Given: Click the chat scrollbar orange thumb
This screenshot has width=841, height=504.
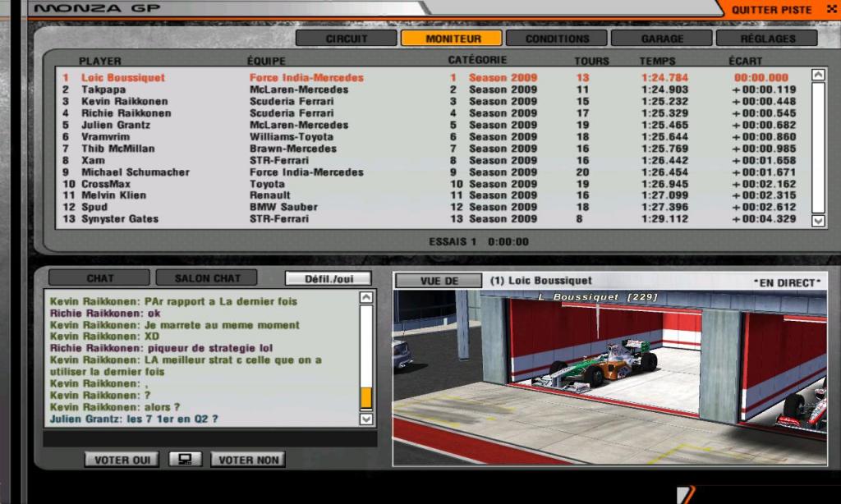Looking at the screenshot, I should [365, 398].
